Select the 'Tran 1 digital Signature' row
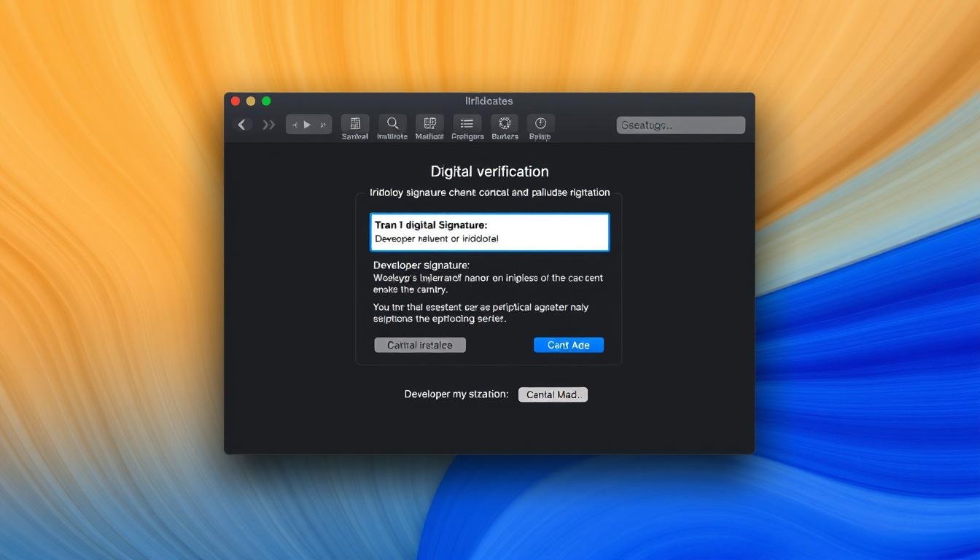Screen dimensions: 980x560 [x=489, y=232]
